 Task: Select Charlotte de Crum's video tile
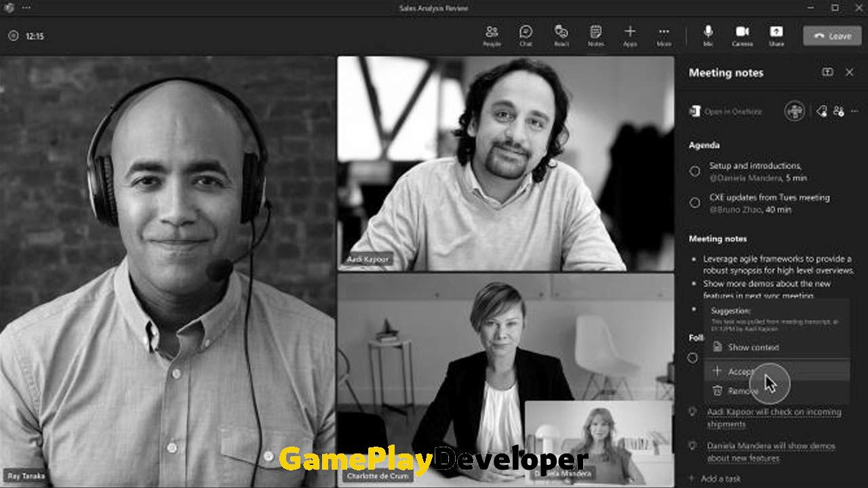point(506,380)
